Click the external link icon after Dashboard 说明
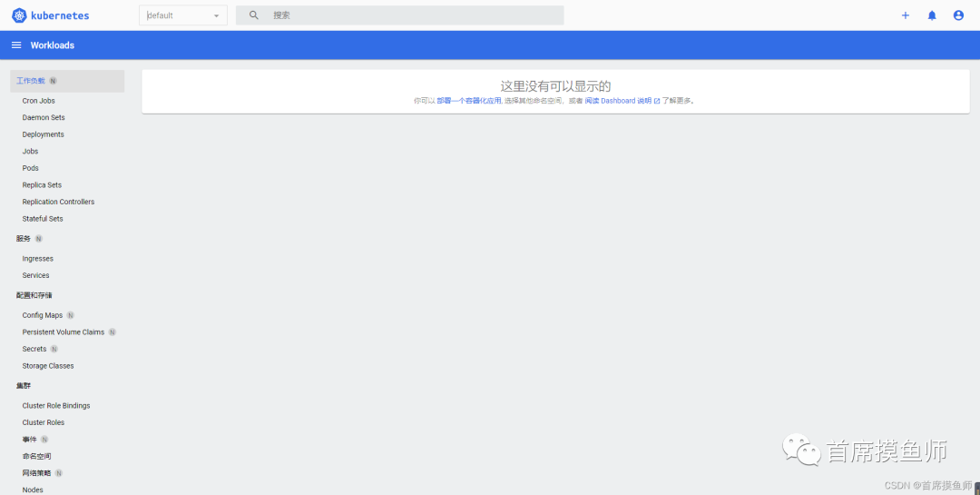This screenshot has width=980, height=495. point(657,101)
